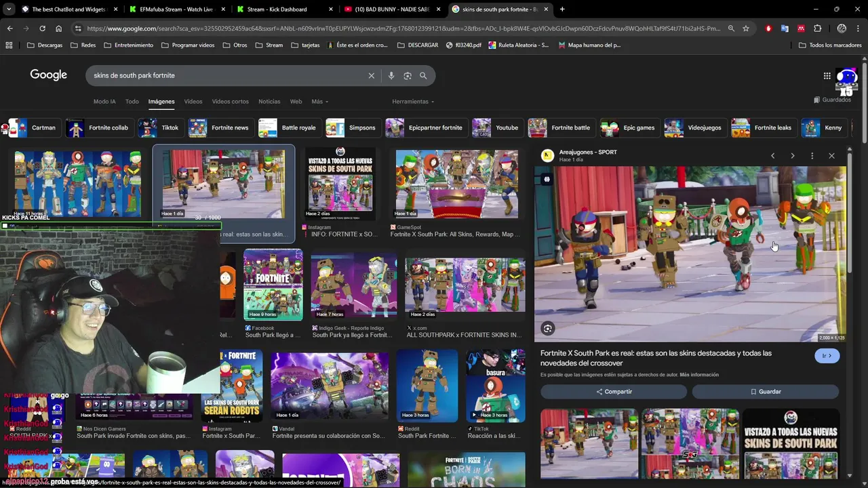
Task: Show previous image in preview panel
Action: coord(772,156)
